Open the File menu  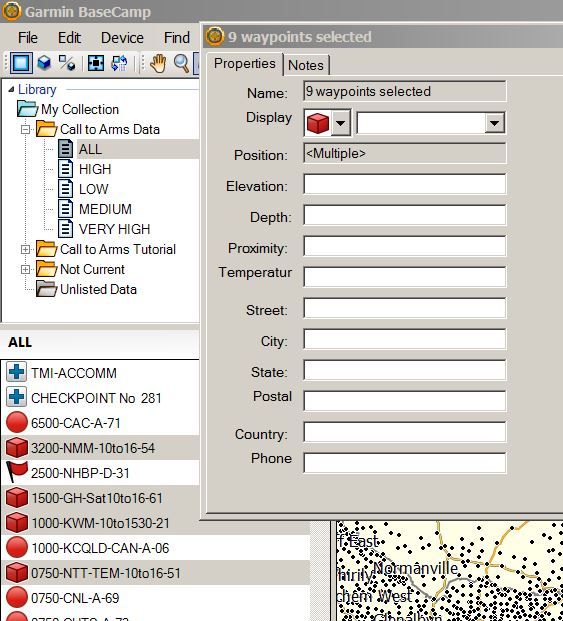pos(28,38)
